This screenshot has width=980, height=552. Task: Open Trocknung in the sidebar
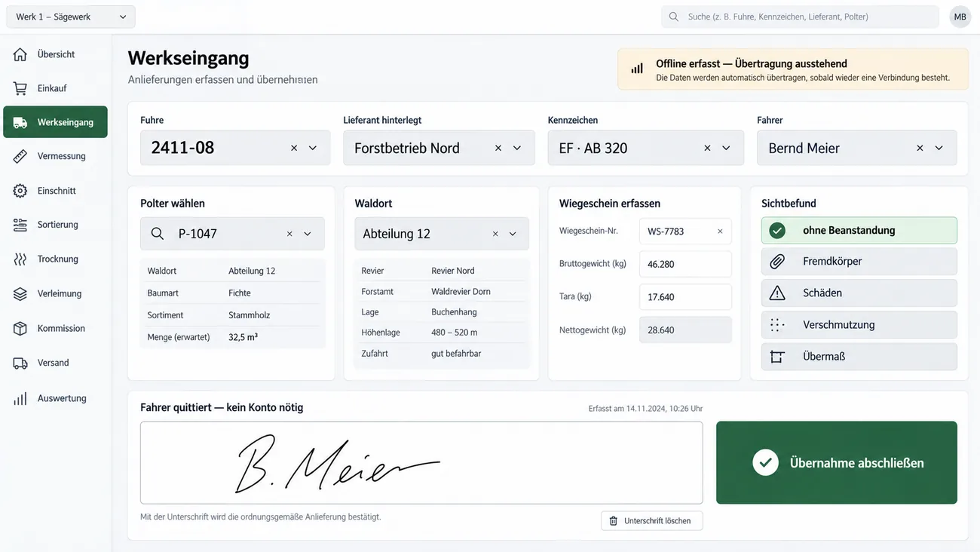[x=55, y=259]
